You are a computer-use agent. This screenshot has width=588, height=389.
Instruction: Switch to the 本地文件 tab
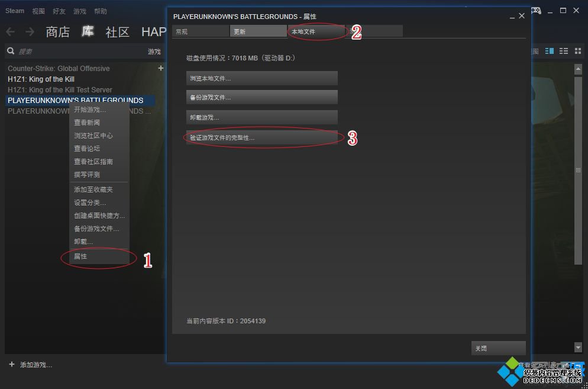coord(316,31)
